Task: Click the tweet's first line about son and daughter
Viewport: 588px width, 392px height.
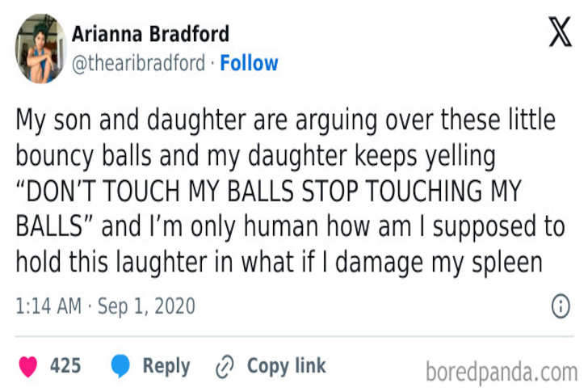Action: click(x=284, y=121)
